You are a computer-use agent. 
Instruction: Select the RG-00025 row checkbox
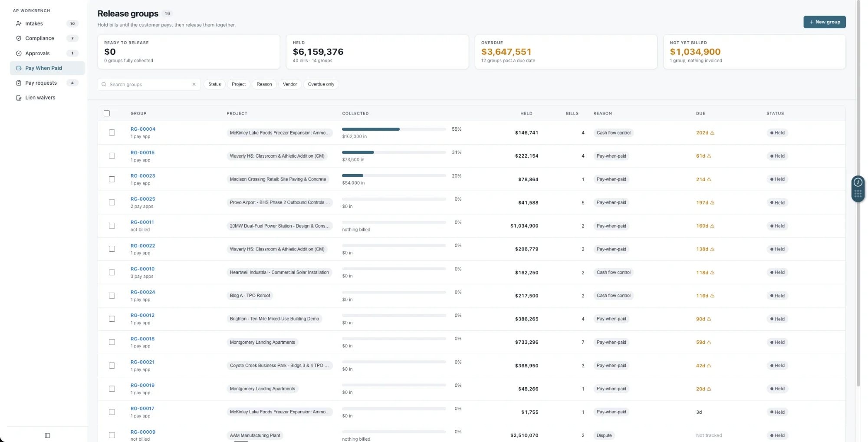(112, 202)
